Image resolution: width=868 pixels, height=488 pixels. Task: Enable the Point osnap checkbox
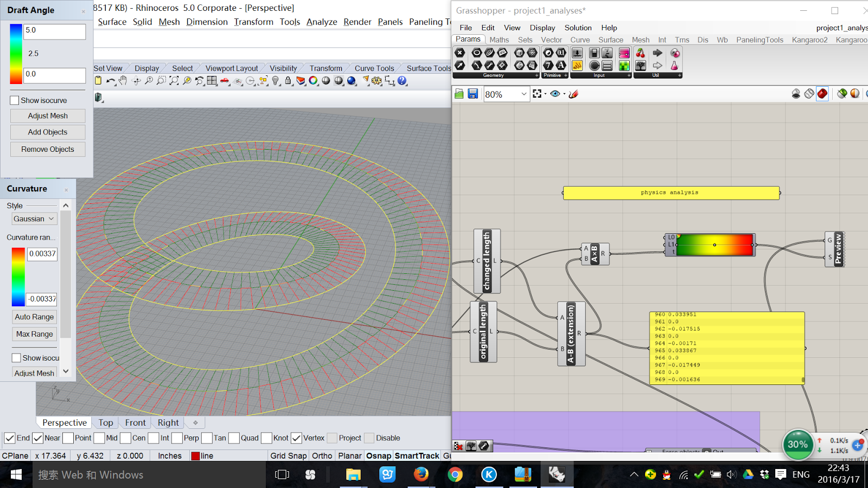(68, 438)
